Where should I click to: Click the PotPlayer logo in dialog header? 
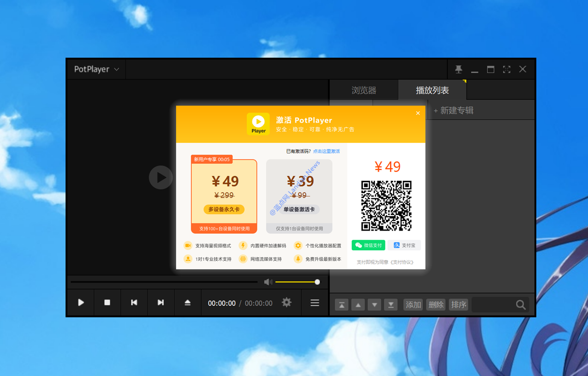[258, 124]
